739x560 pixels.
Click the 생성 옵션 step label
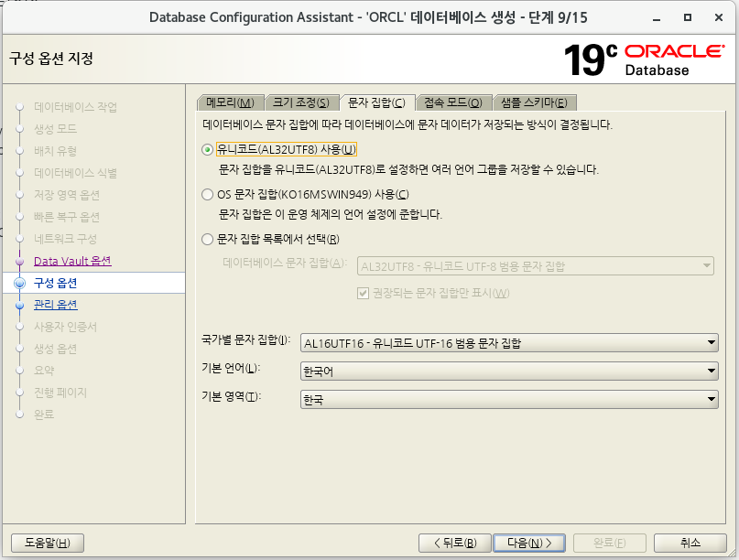[55, 349]
